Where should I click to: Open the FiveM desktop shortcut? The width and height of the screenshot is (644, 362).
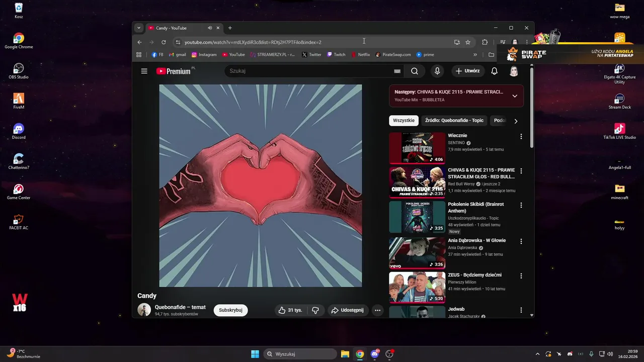[x=19, y=101]
